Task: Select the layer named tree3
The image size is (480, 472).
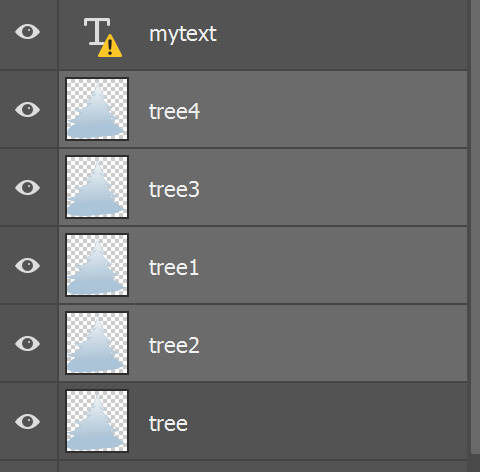Action: (174, 189)
